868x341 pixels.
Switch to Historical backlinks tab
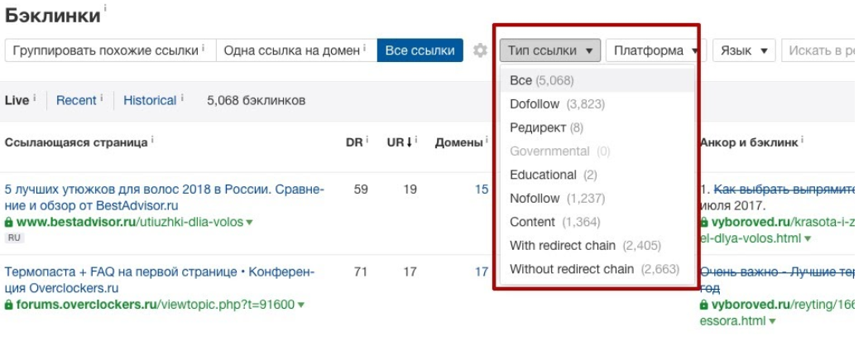click(150, 100)
